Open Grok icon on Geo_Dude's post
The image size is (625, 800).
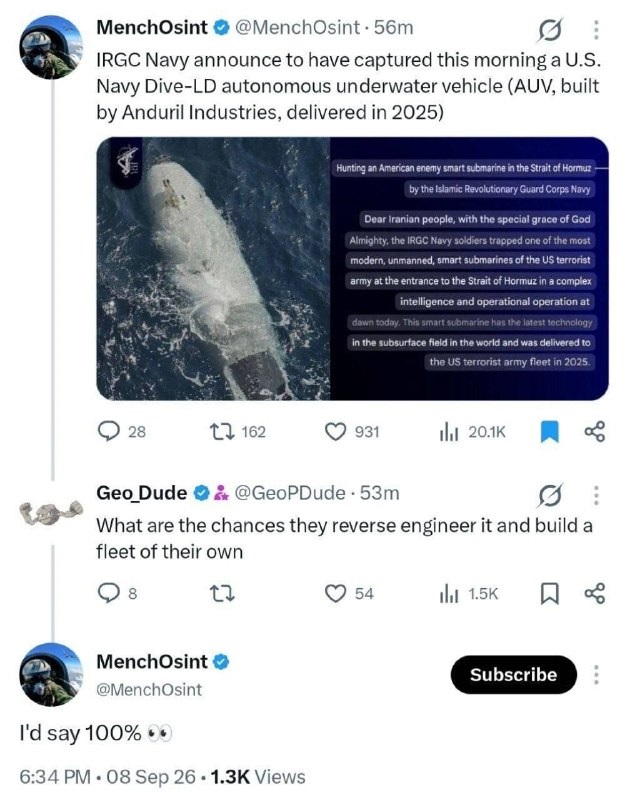[550, 495]
